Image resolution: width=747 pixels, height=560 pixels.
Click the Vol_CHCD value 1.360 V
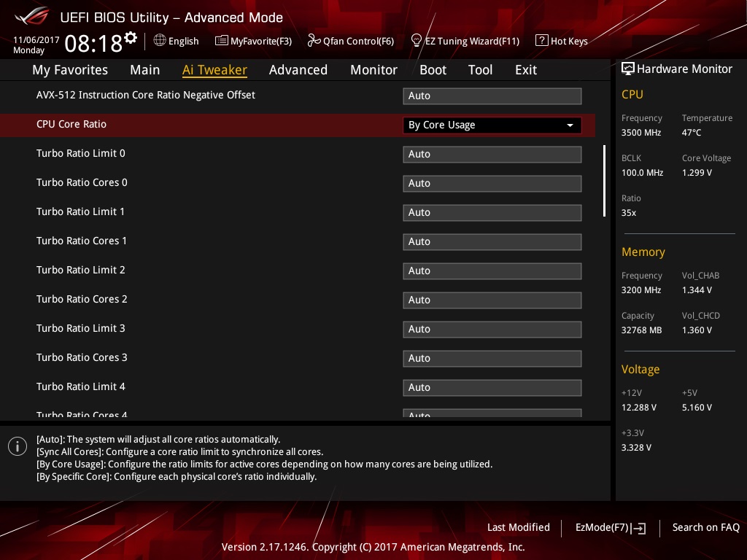[x=697, y=330]
